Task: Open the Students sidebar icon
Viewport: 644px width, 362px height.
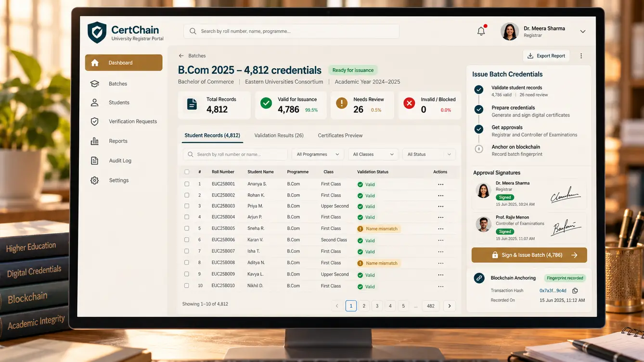Action: pos(95,102)
